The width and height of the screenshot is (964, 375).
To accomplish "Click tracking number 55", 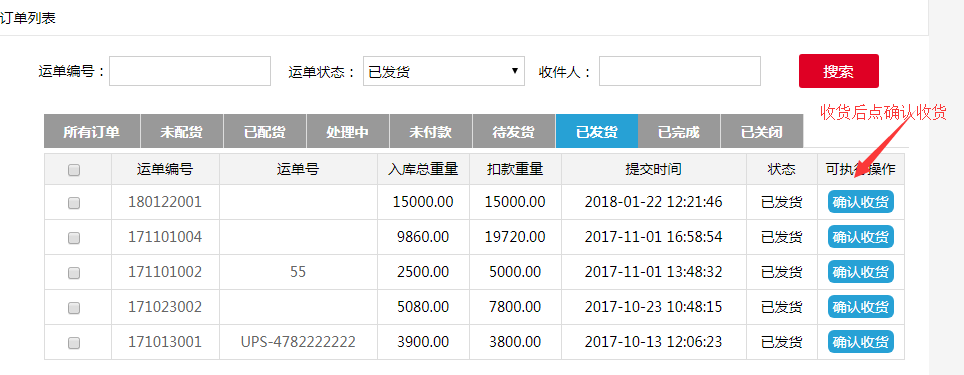I will pyautogui.click(x=298, y=272).
